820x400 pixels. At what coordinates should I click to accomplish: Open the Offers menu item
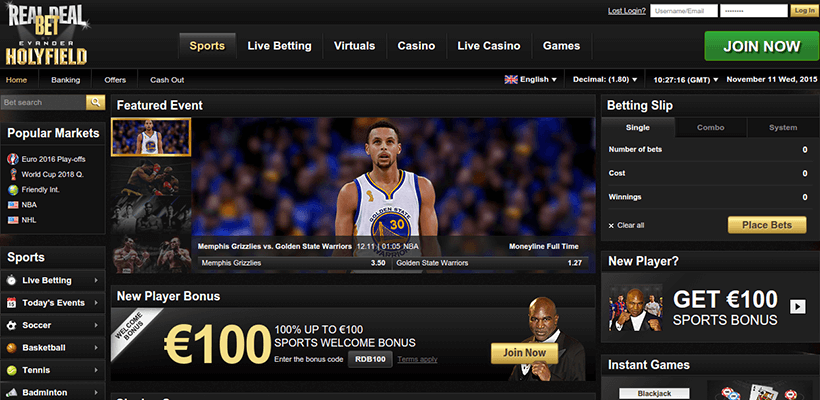pyautogui.click(x=115, y=80)
